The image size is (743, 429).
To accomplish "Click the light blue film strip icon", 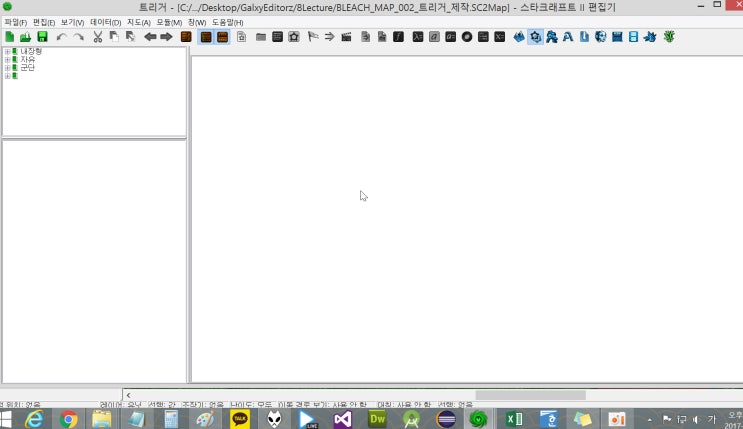I will click(633, 37).
